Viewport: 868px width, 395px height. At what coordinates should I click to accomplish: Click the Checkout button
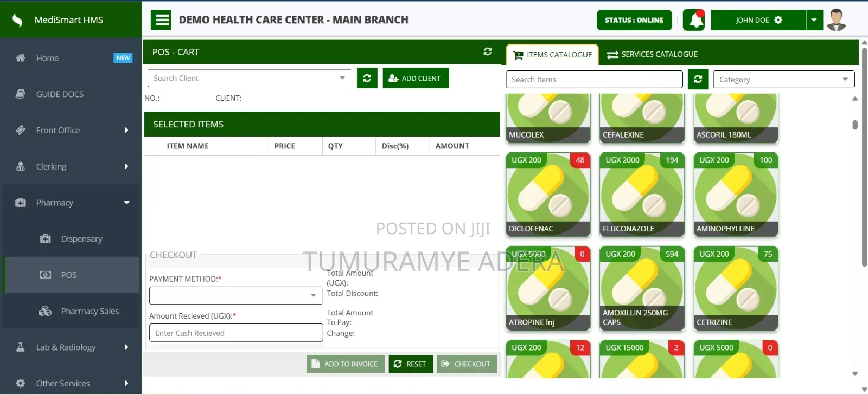(467, 364)
